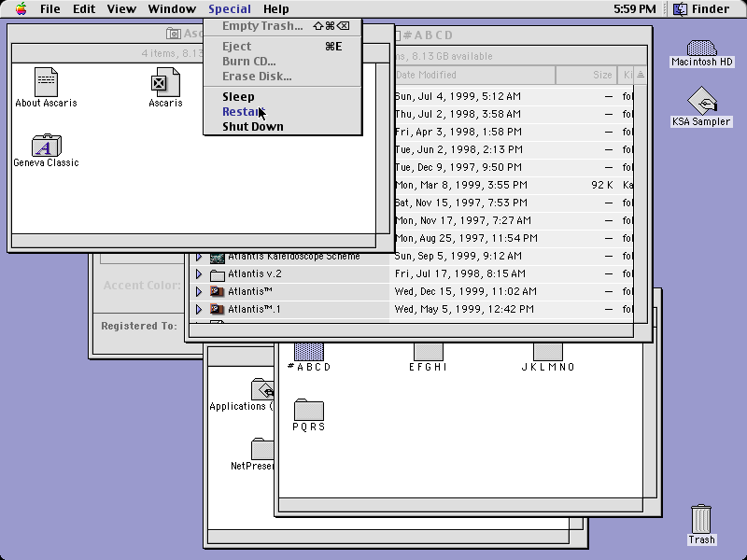Expand the Atlantis v.2 folder triangle
The height and width of the screenshot is (560, 747).
[199, 274]
